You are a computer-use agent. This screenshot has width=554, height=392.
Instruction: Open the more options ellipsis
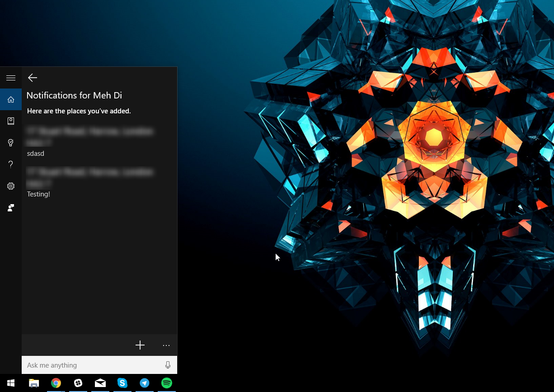[x=166, y=345]
